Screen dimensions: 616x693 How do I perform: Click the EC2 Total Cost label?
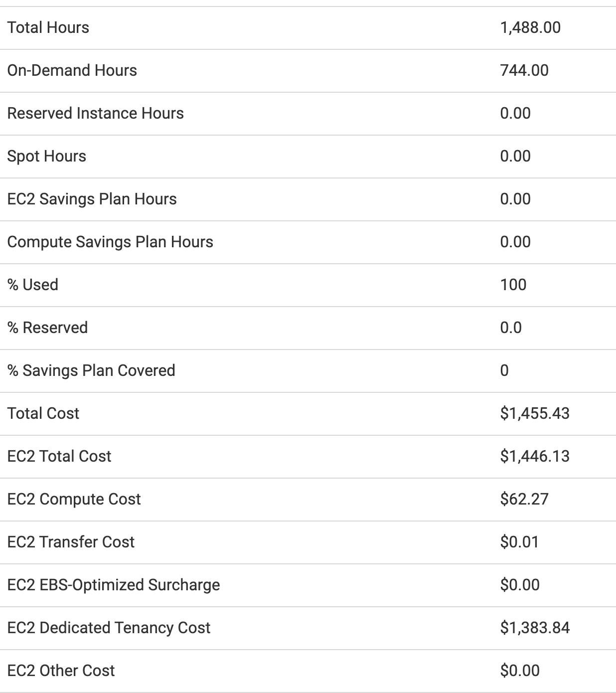tap(59, 456)
